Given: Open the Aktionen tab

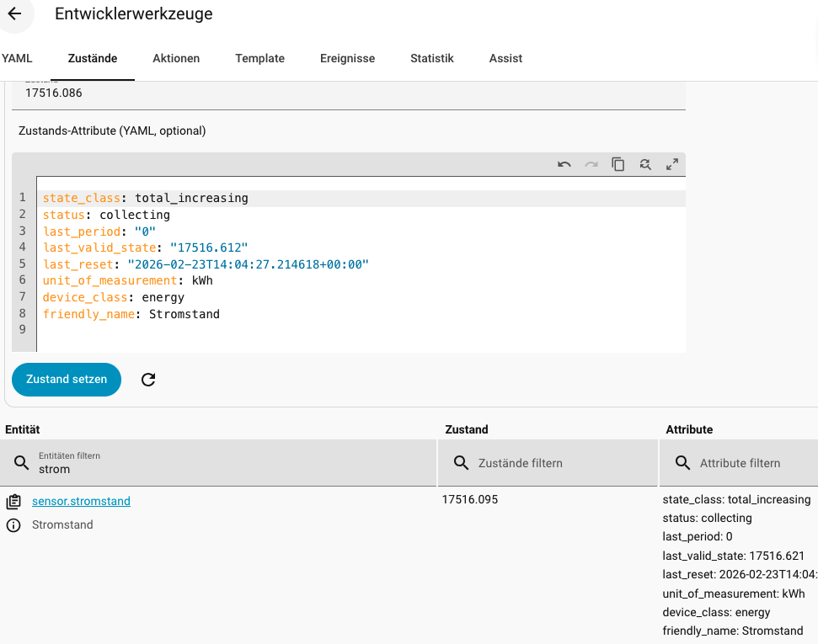Looking at the screenshot, I should pyautogui.click(x=176, y=58).
